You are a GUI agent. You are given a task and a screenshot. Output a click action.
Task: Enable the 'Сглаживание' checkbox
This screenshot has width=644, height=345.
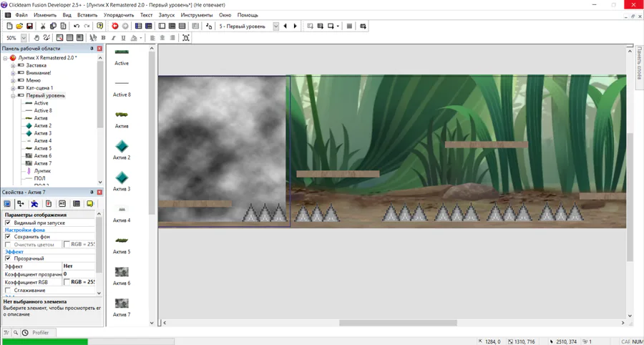9,291
